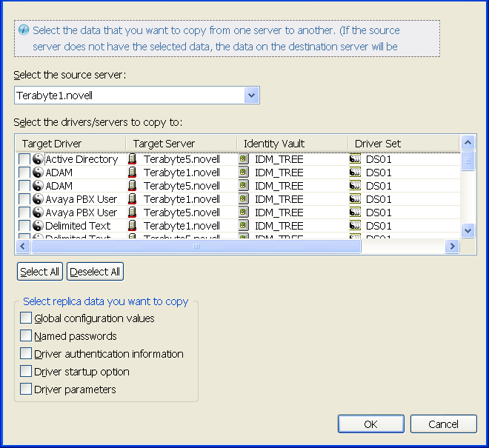
Task: Click the Target Server column header
Action: point(182,144)
